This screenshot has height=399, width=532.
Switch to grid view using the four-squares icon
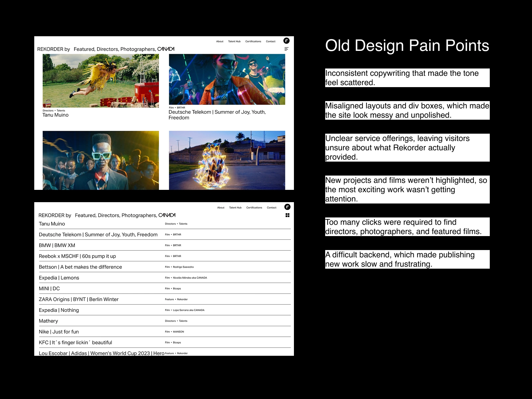click(x=287, y=215)
